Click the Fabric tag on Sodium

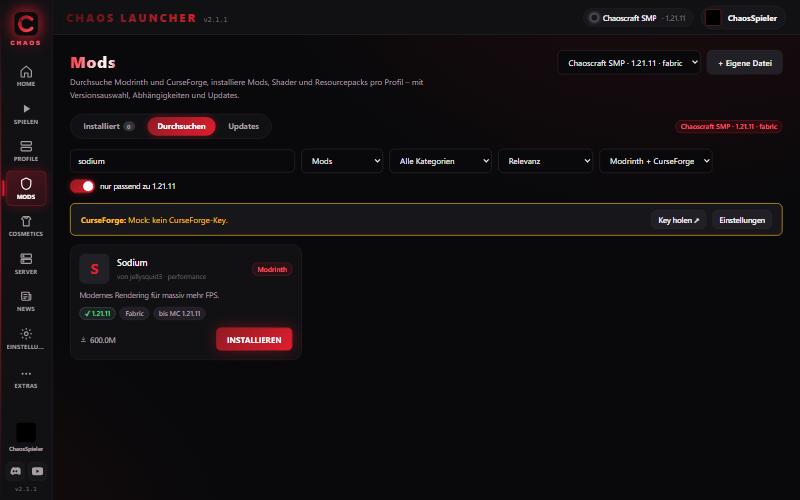click(x=135, y=313)
